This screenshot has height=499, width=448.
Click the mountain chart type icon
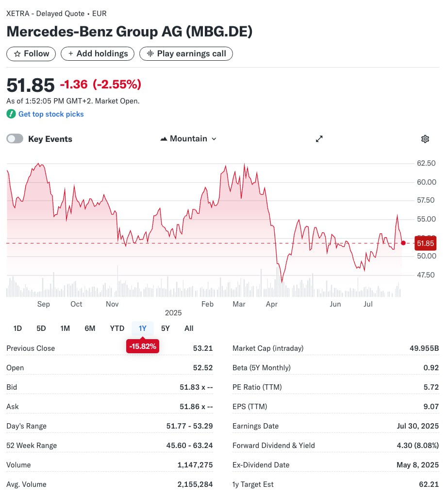[164, 139]
